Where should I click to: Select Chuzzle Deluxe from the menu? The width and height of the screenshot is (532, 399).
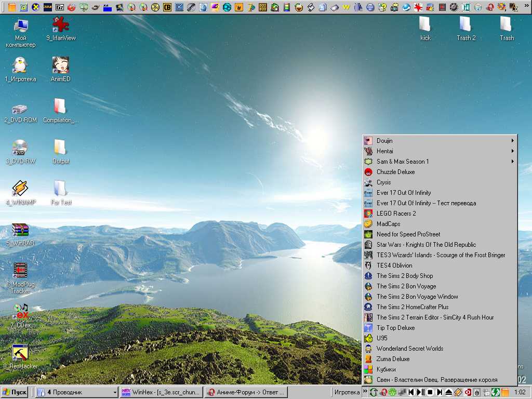(x=440, y=171)
